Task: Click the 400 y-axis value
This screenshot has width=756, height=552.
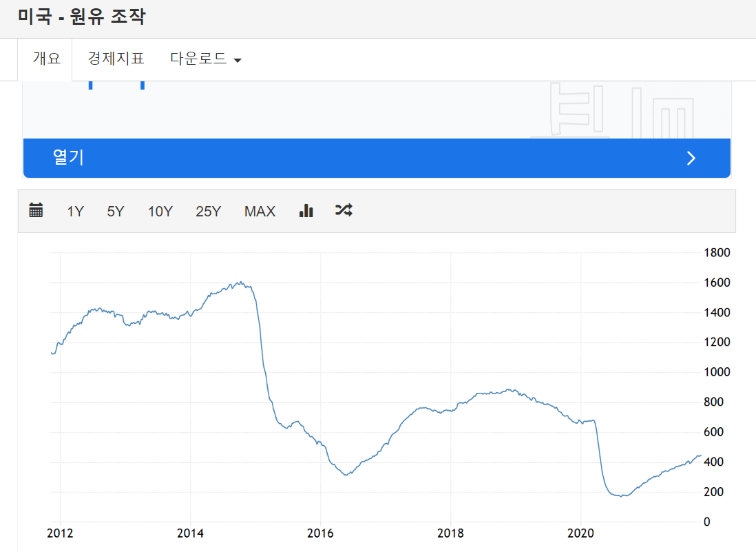Action: [713, 462]
